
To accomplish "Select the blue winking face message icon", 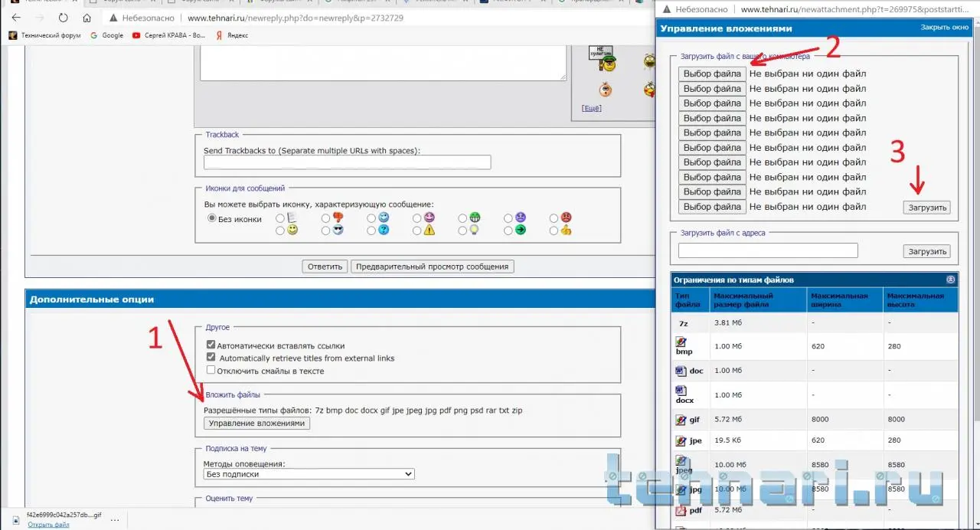I will [x=384, y=218].
